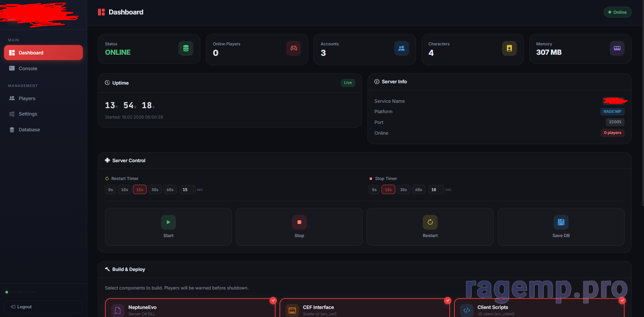The height and width of the screenshot is (317, 644).
Task: Click the Online status badge in header
Action: tap(617, 12)
